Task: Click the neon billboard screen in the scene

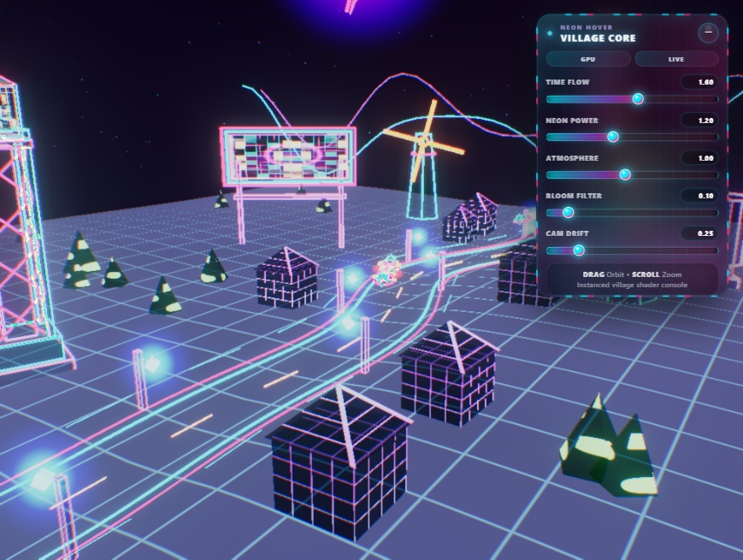Action: click(289, 156)
